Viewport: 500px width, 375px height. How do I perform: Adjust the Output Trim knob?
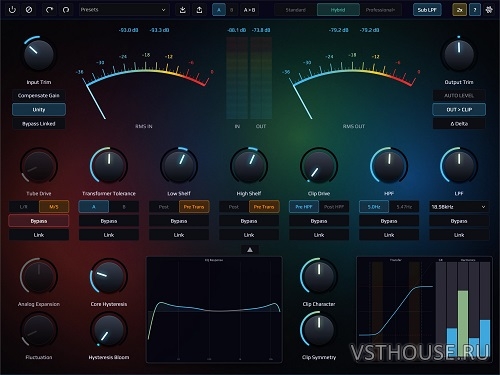point(459,55)
